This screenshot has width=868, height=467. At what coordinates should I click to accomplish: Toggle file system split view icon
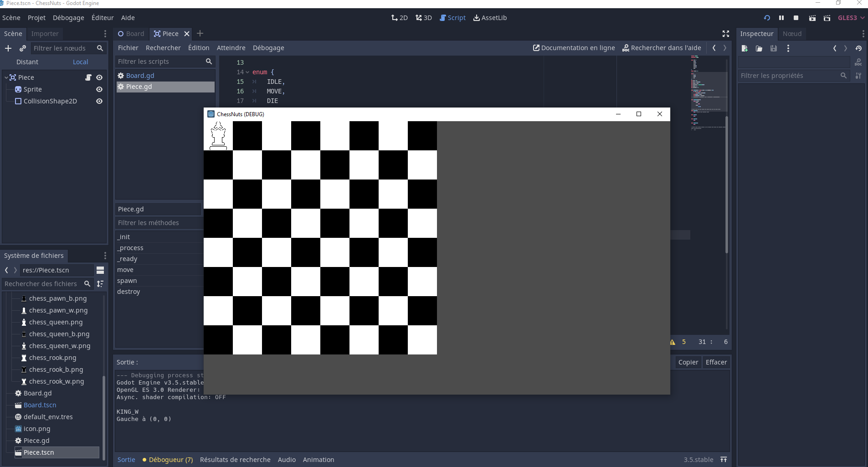point(100,270)
